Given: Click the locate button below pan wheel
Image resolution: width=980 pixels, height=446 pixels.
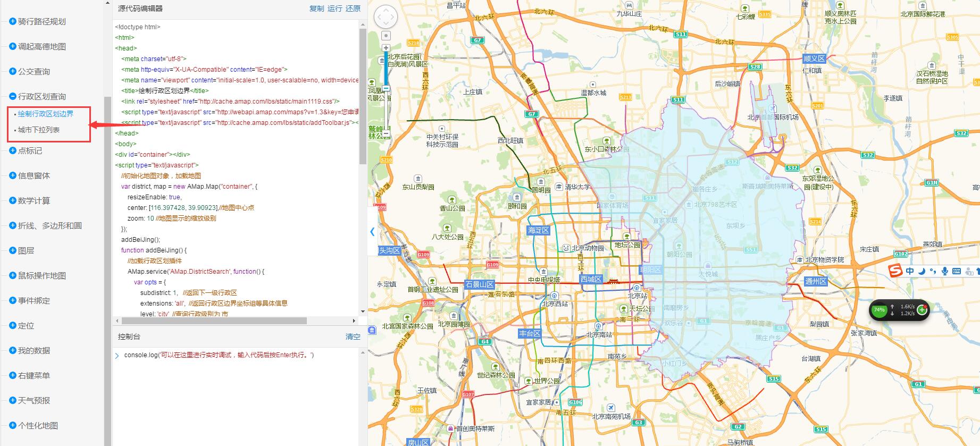Looking at the screenshot, I should 386,36.
